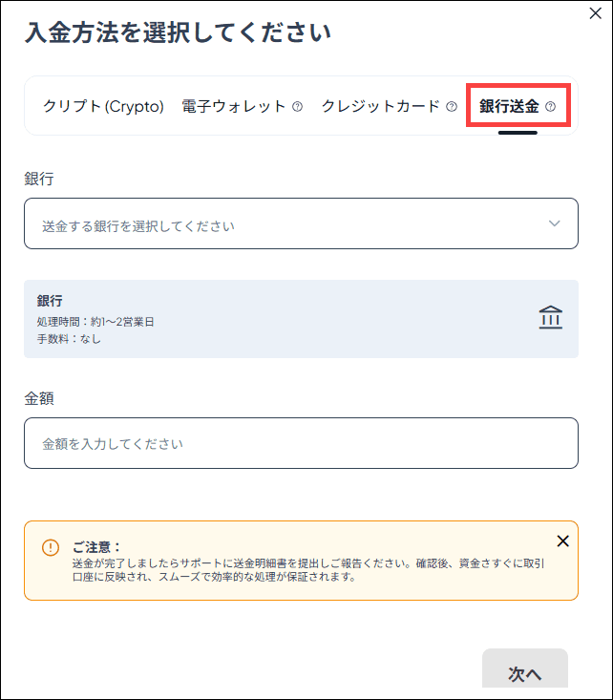Dismiss the ご注意 notice banner

[562, 541]
